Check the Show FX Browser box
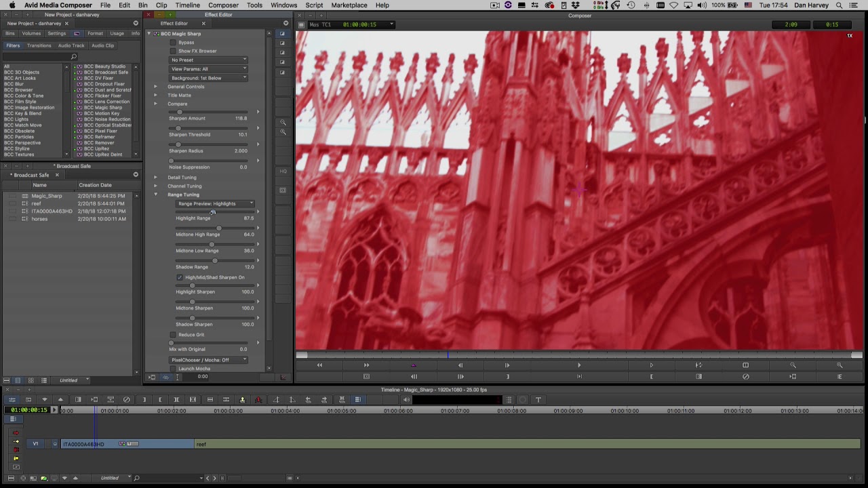868x488 pixels. 173,51
